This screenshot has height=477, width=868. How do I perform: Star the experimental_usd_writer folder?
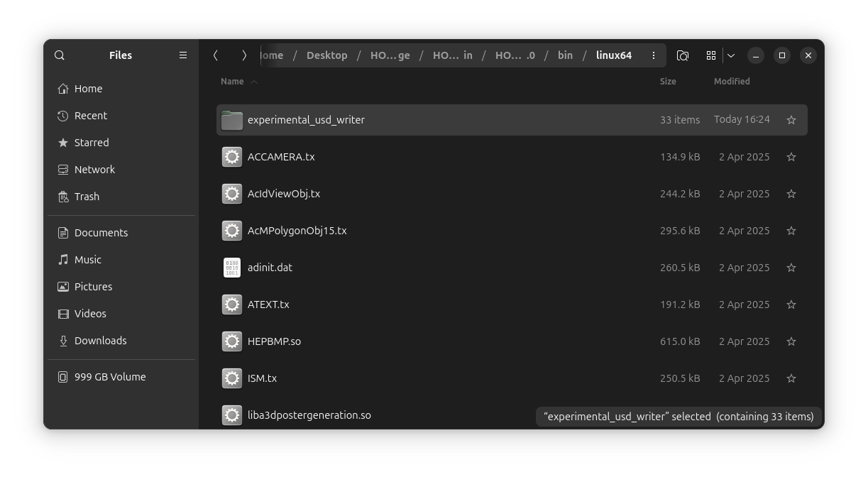coord(791,120)
